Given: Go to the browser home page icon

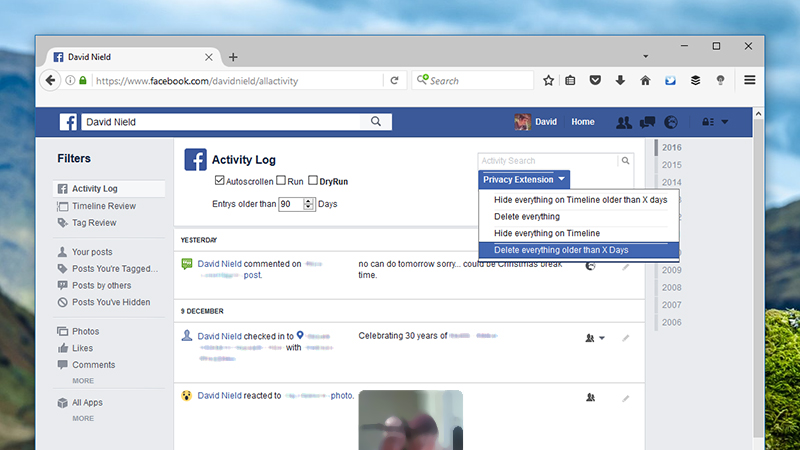Looking at the screenshot, I should 645,80.
